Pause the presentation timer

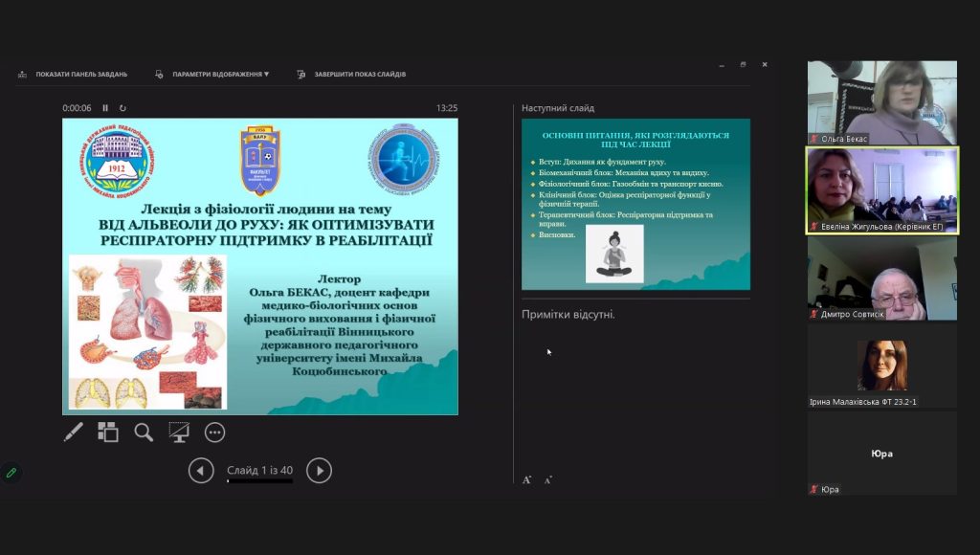[x=105, y=108]
